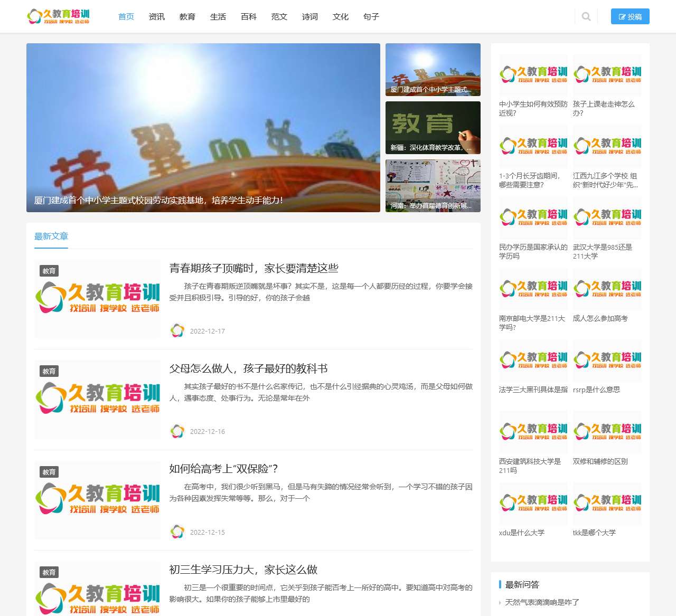Screen dimensions: 676x616
Task: Open article 父母怎么做人，孩子最好的教科书
Action: tap(248, 368)
